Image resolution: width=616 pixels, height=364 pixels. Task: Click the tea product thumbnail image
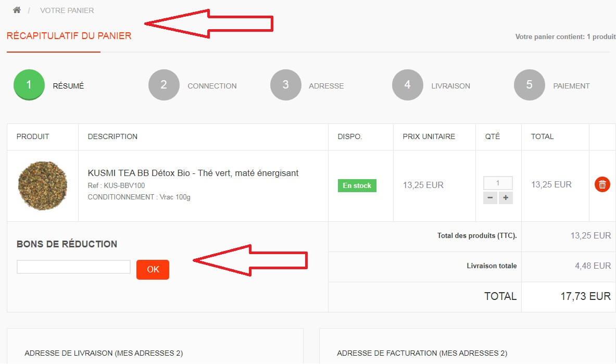[42, 185]
